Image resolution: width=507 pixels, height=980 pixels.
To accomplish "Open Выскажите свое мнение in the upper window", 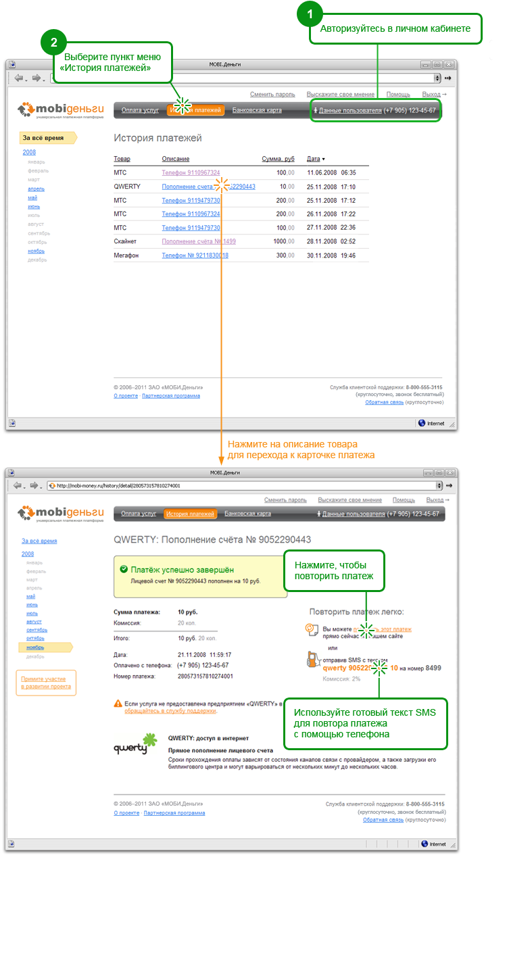I will coord(340,95).
